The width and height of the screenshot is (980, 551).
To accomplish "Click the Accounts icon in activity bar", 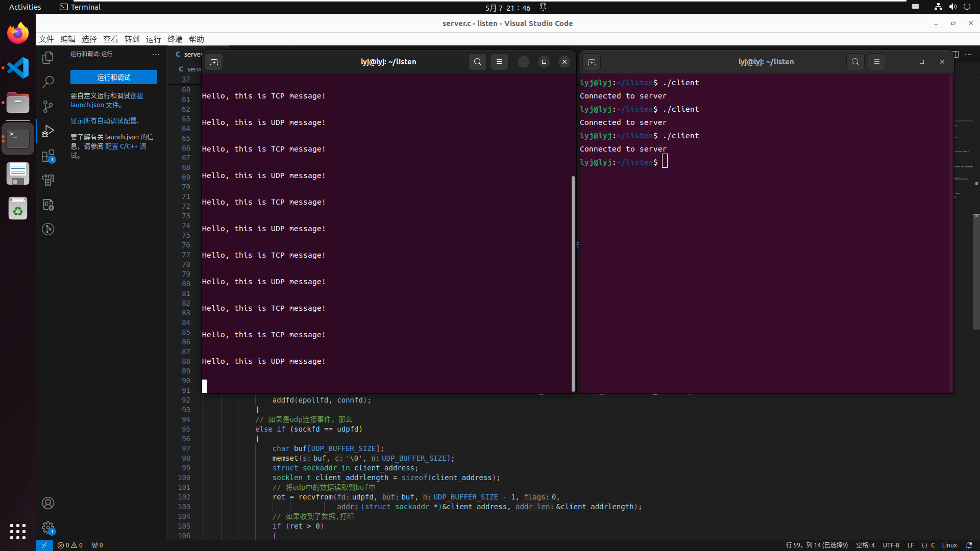I will tap(48, 503).
